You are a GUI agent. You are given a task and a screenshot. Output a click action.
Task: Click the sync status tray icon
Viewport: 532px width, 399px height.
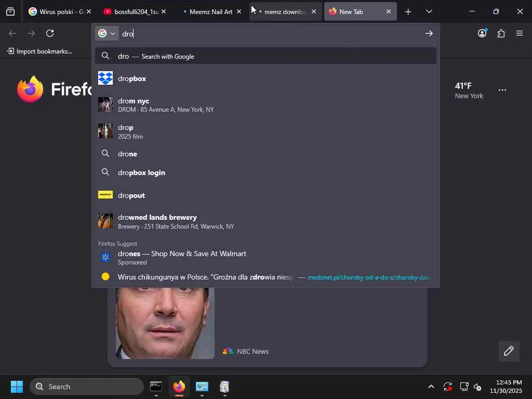[x=447, y=387]
